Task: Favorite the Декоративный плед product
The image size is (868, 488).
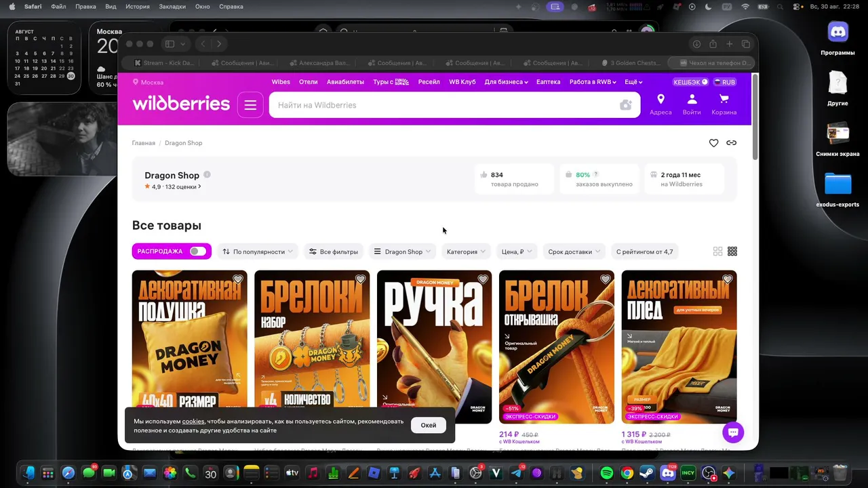Action: coord(728,279)
